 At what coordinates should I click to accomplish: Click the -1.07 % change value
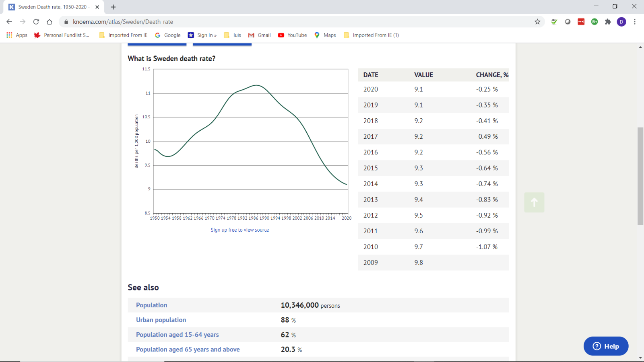coord(487,247)
